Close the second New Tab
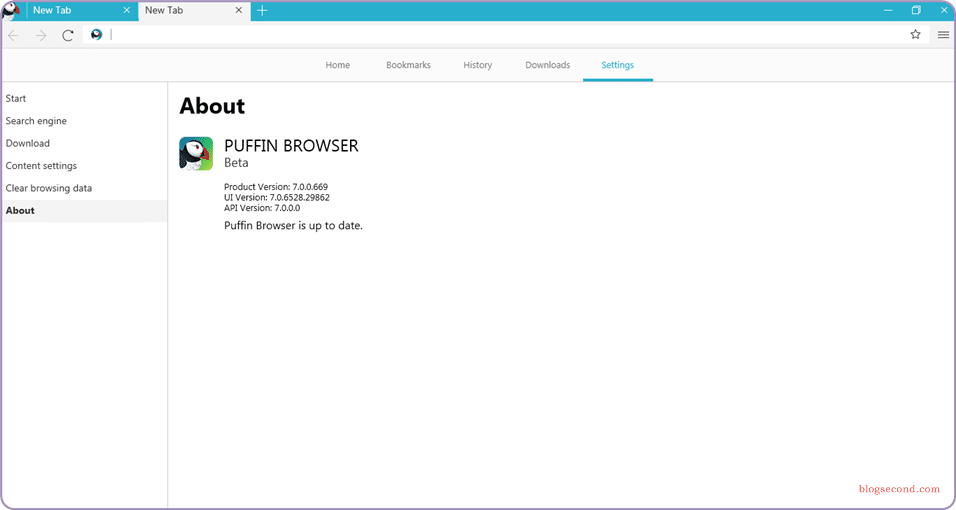This screenshot has width=956, height=510. [239, 10]
